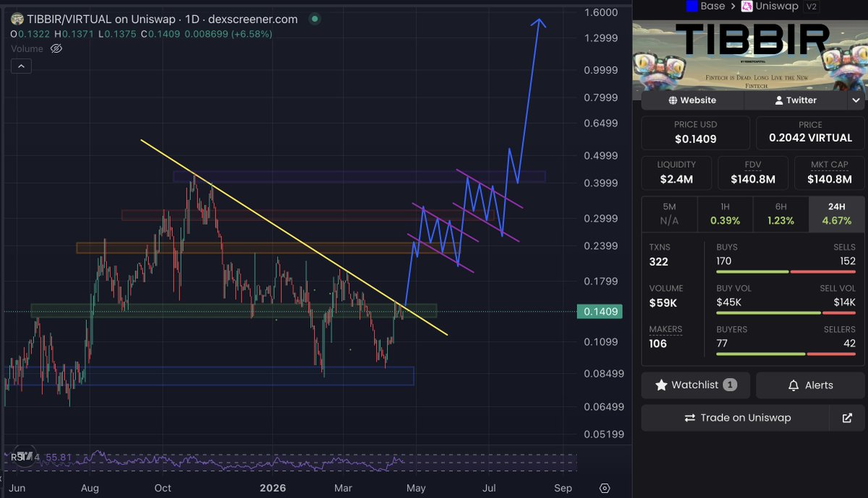
Task: Click the Watchlist count badge 1
Action: (x=730, y=385)
